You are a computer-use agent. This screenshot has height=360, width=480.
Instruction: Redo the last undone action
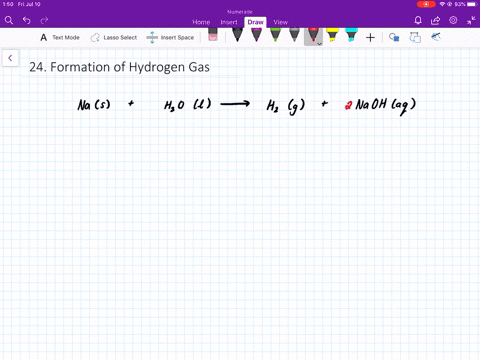[x=44, y=20]
